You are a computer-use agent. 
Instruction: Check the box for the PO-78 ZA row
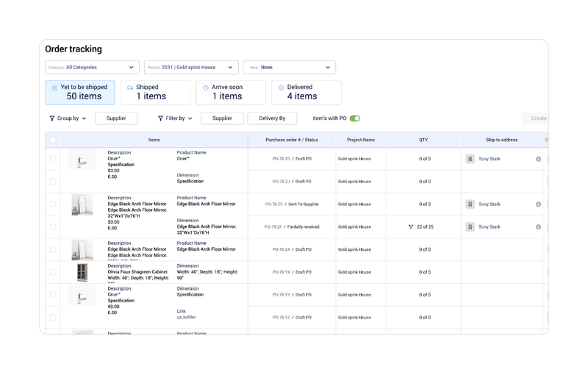point(53,249)
